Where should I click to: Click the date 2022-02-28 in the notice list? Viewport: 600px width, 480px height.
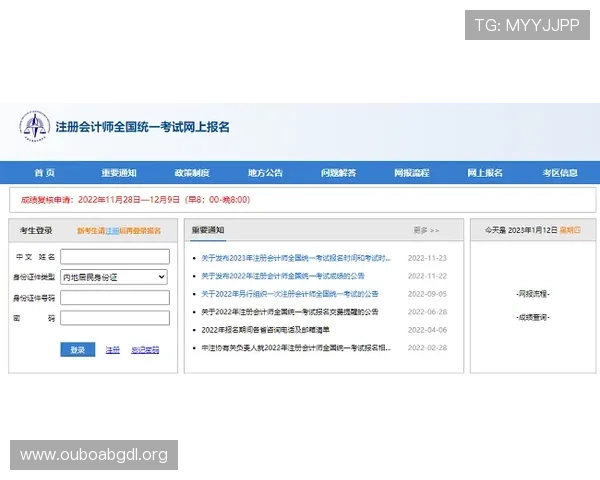[427, 348]
